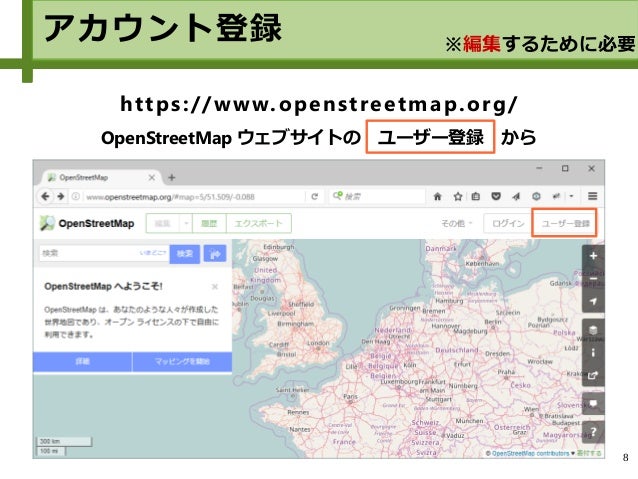638x479 pixels.
Task: Click the OpenStreetMap logo
Action: tap(87, 223)
